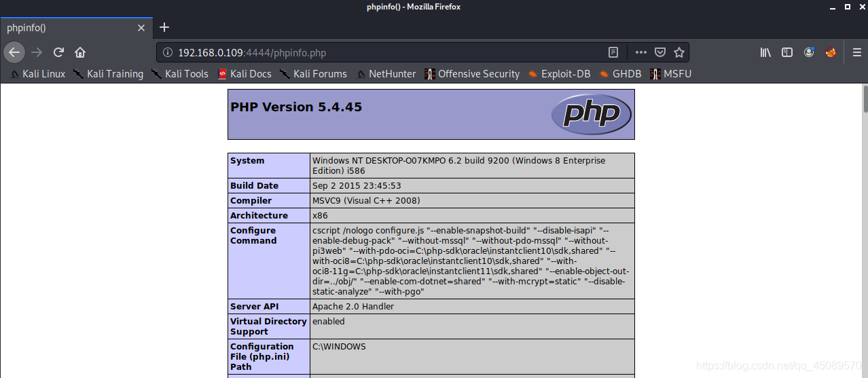Click the Build Date label
Screen dimensions: 868x378
point(254,186)
